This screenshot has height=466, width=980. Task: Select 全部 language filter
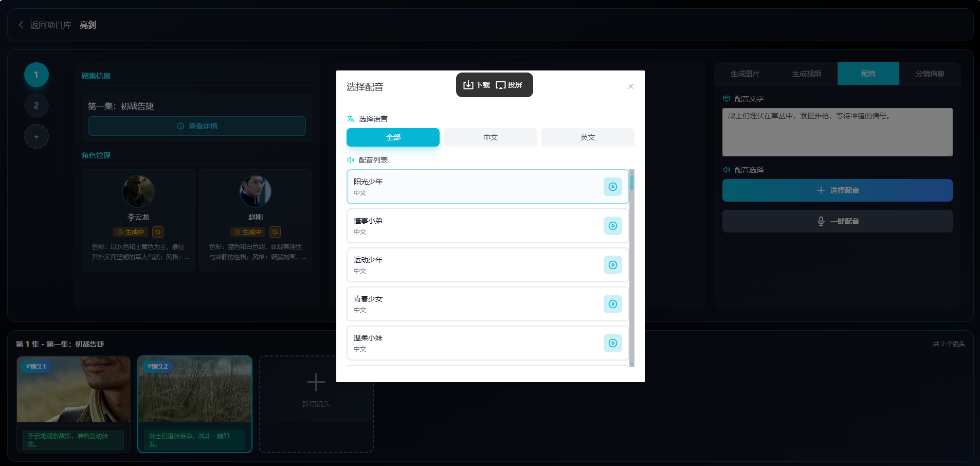(393, 137)
